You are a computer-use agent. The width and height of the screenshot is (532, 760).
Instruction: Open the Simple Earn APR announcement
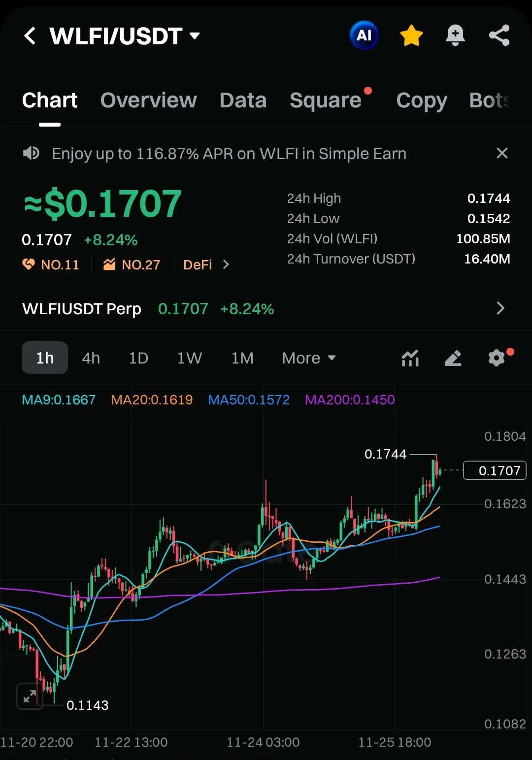229,154
